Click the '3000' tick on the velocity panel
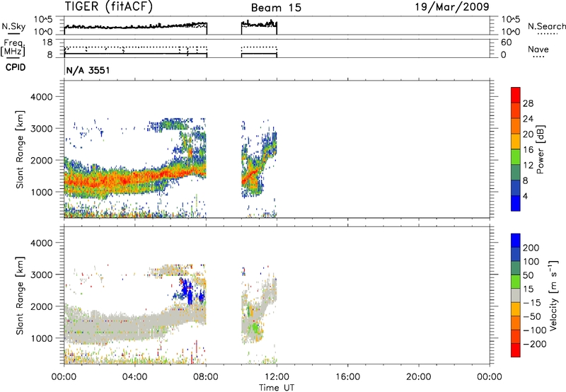The image size is (566, 392). (41, 275)
